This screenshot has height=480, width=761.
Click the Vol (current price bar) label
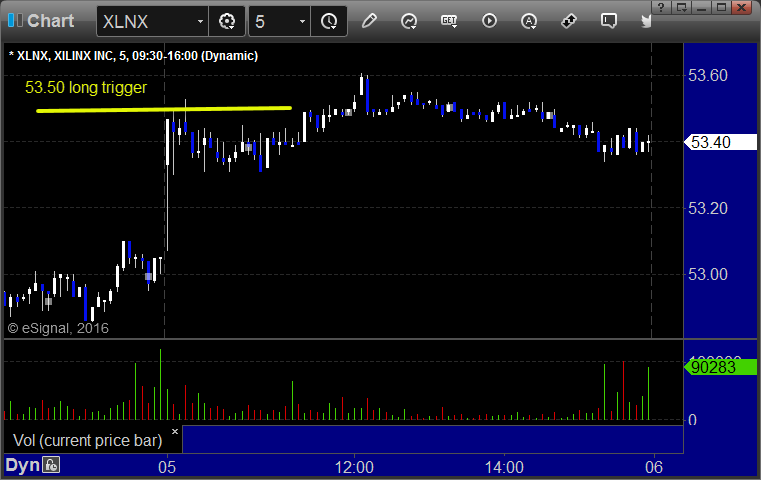(x=87, y=440)
